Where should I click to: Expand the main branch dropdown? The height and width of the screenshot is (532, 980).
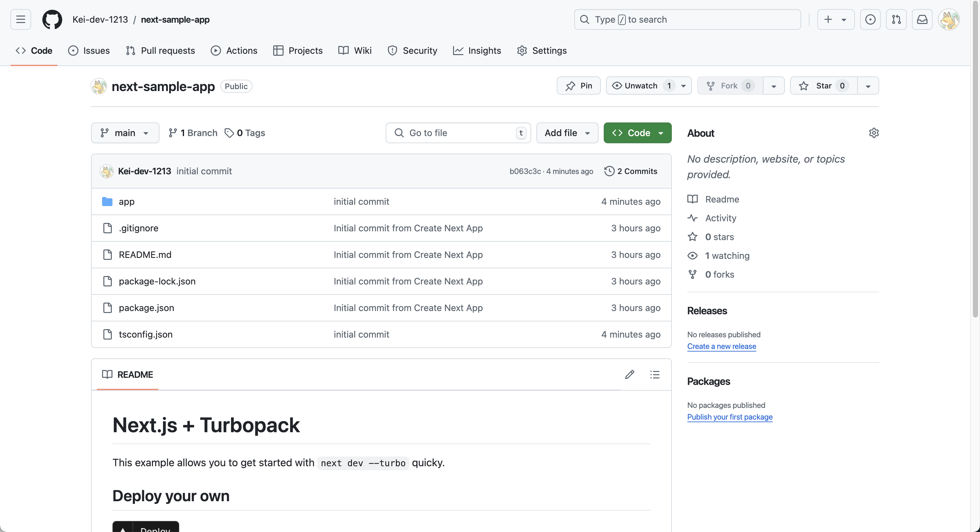125,133
